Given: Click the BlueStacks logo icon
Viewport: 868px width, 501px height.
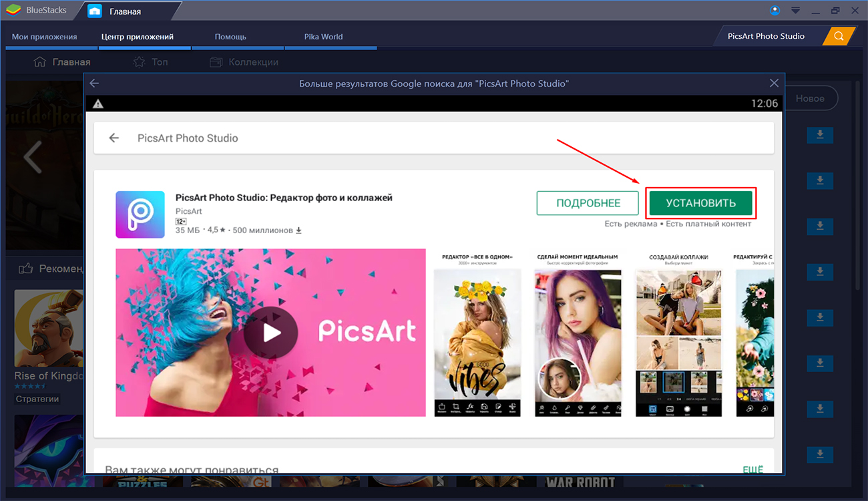Looking at the screenshot, I should [13, 11].
